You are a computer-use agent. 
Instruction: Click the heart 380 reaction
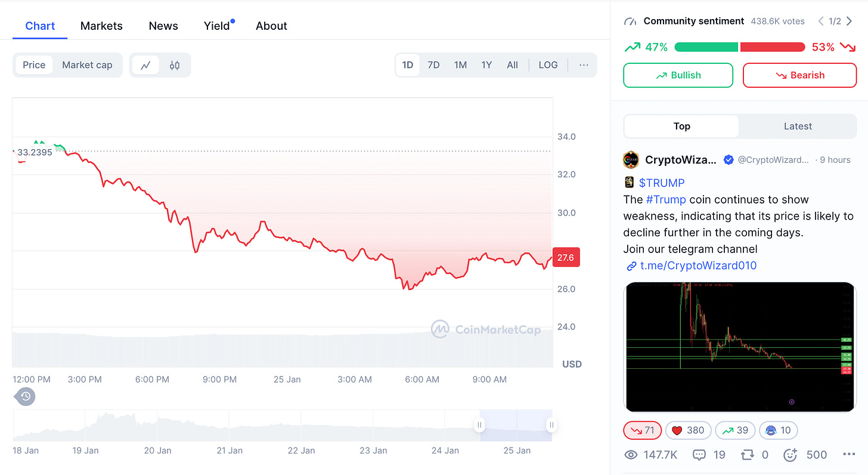(688, 430)
